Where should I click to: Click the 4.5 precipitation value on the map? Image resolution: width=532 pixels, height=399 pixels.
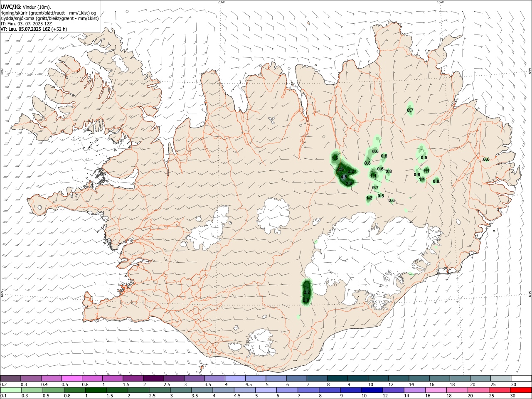coord(344,177)
